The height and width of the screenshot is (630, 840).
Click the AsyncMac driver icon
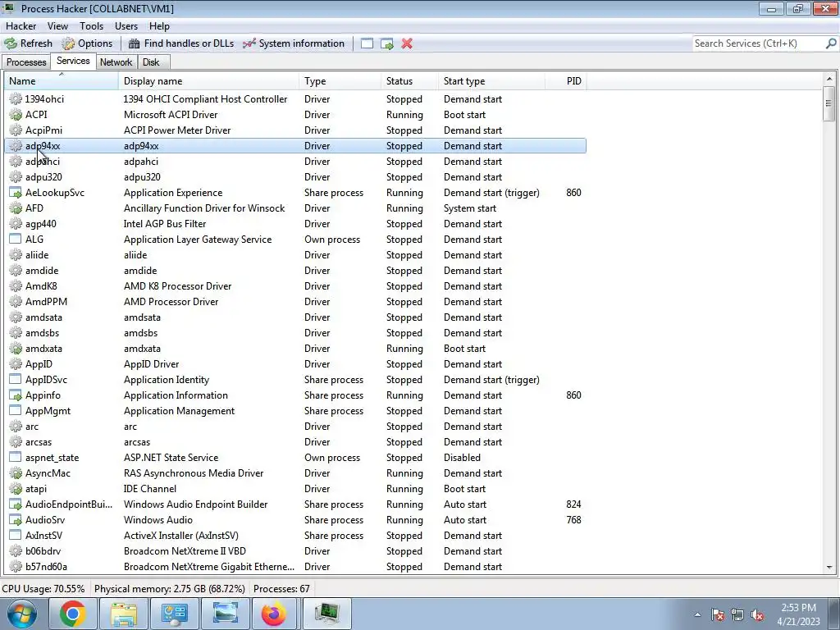(16, 473)
